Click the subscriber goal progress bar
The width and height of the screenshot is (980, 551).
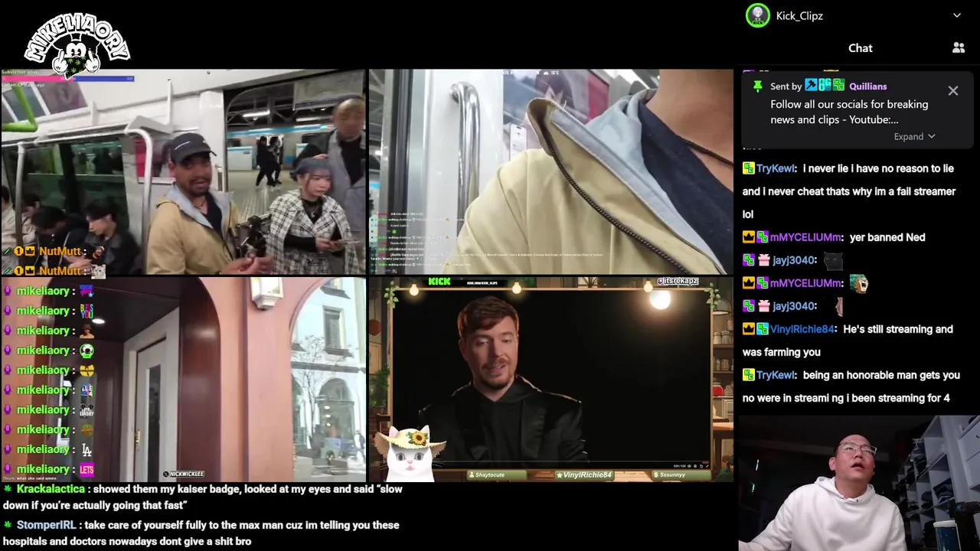tap(67, 78)
